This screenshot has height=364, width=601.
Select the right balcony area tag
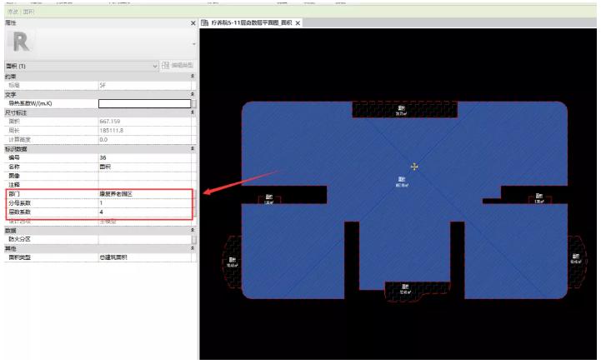(576, 258)
